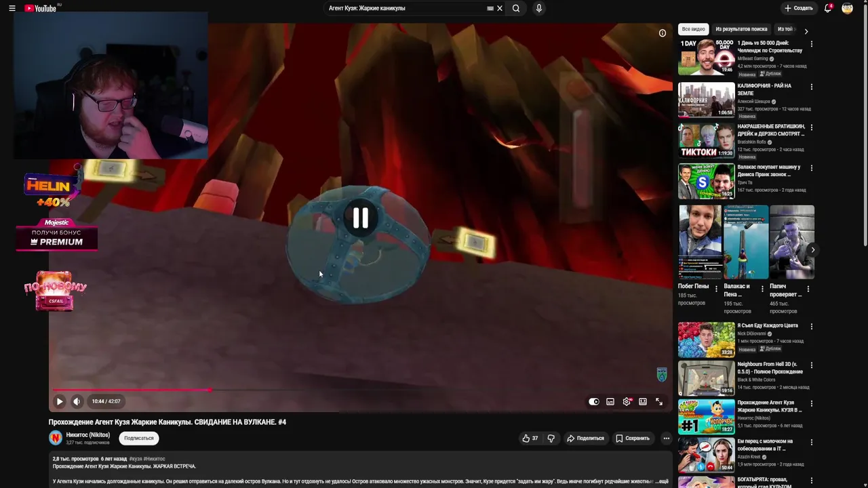Open the notifications bell
The width and height of the screenshot is (868, 488).
click(828, 8)
